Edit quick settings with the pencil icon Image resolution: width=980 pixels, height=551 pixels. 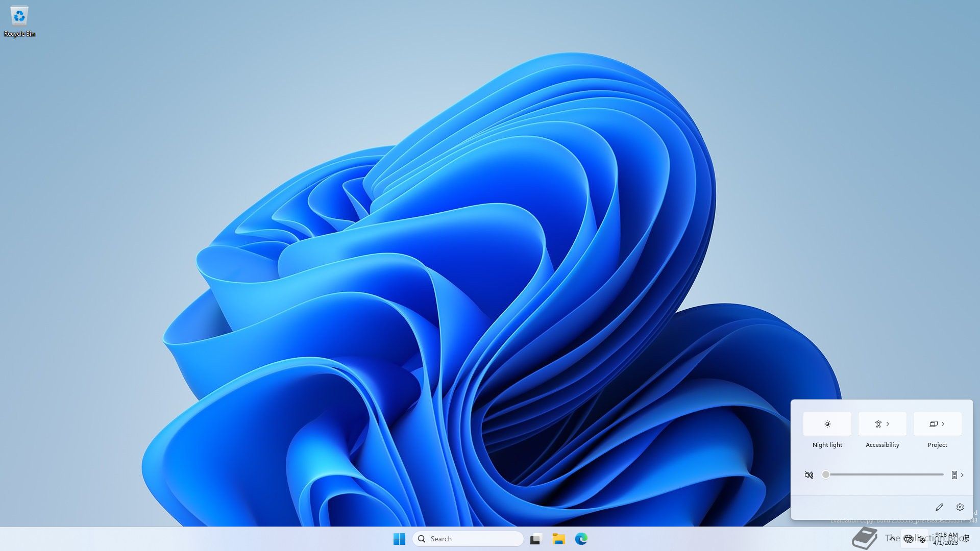pyautogui.click(x=939, y=507)
